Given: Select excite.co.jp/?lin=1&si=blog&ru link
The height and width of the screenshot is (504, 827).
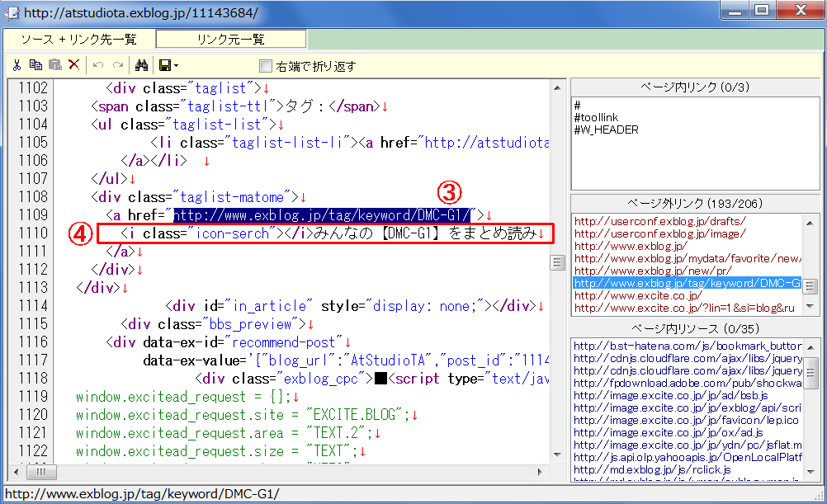Looking at the screenshot, I should click(x=684, y=308).
